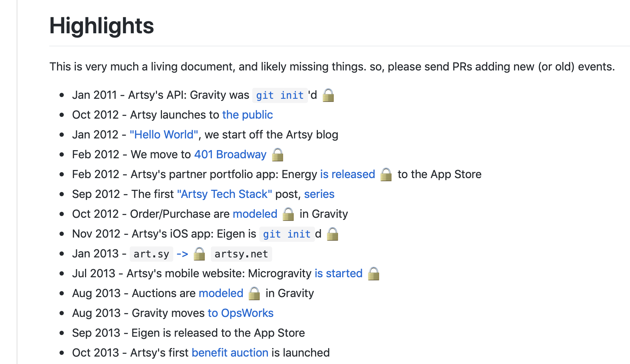
Task: Click the lock icon beside 401 Broadway
Action: 278,154
